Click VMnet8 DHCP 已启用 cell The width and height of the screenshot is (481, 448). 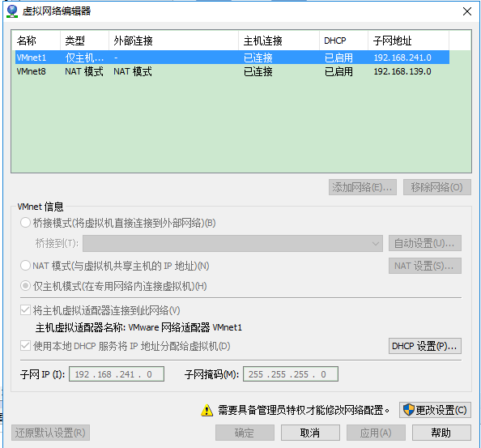[338, 71]
